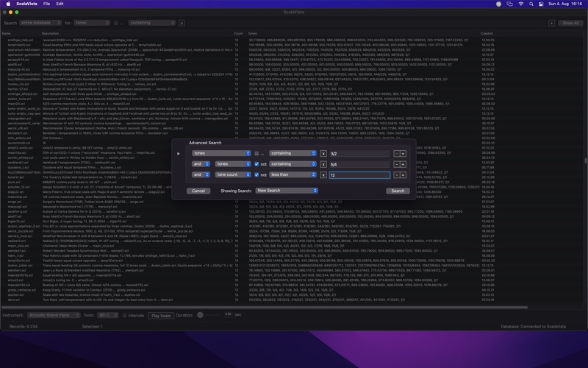Toggle the main toolbar 'not' checkbox
The image size is (588, 368).
tap(116, 23)
